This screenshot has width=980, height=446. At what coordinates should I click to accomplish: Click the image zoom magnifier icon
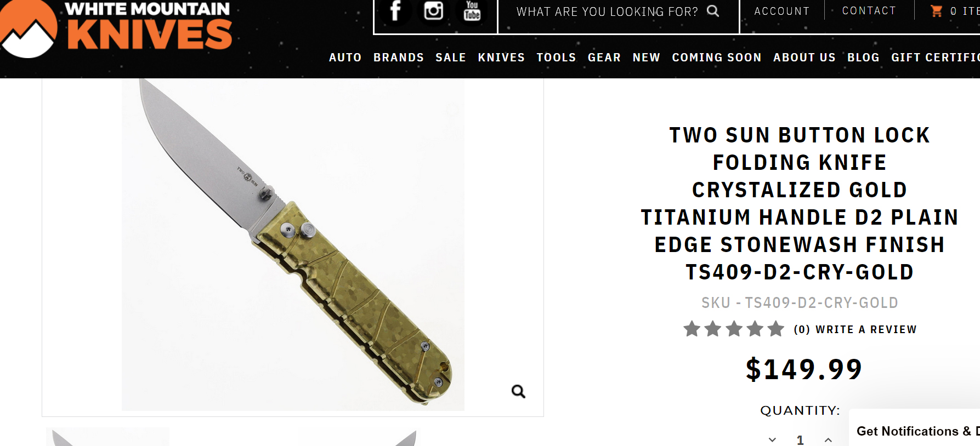coord(518,391)
